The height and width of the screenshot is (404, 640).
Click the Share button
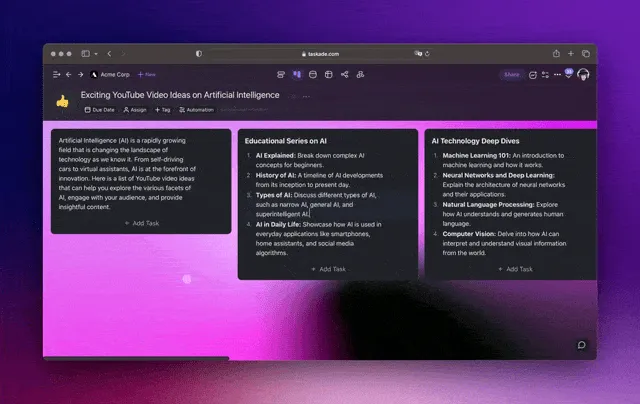click(x=511, y=75)
